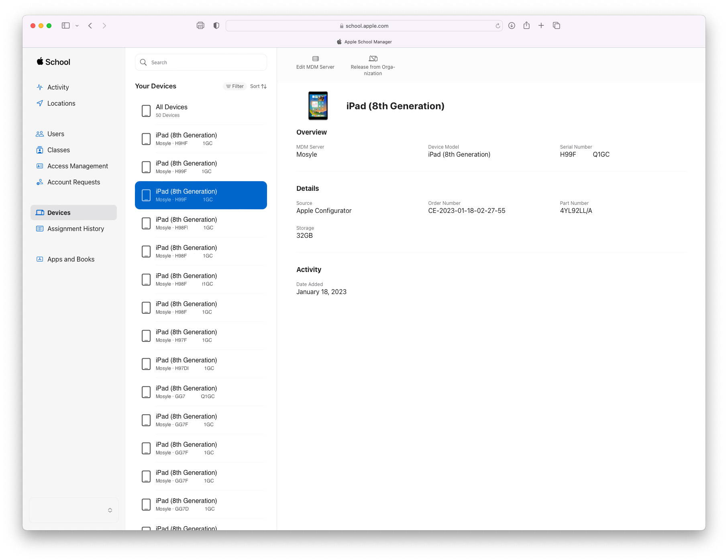The height and width of the screenshot is (560, 728).
Task: Select Access Management
Action: [77, 166]
